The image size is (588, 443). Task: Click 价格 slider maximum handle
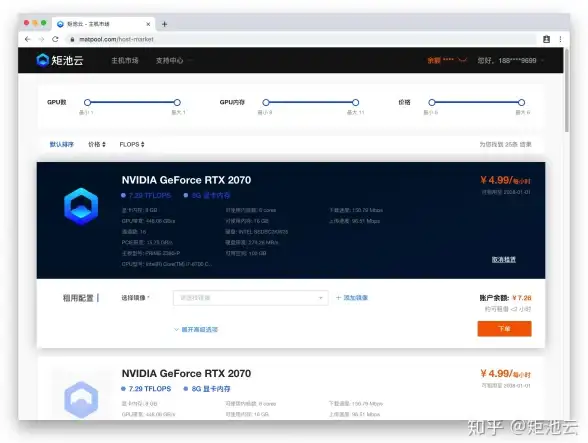tap(521, 102)
